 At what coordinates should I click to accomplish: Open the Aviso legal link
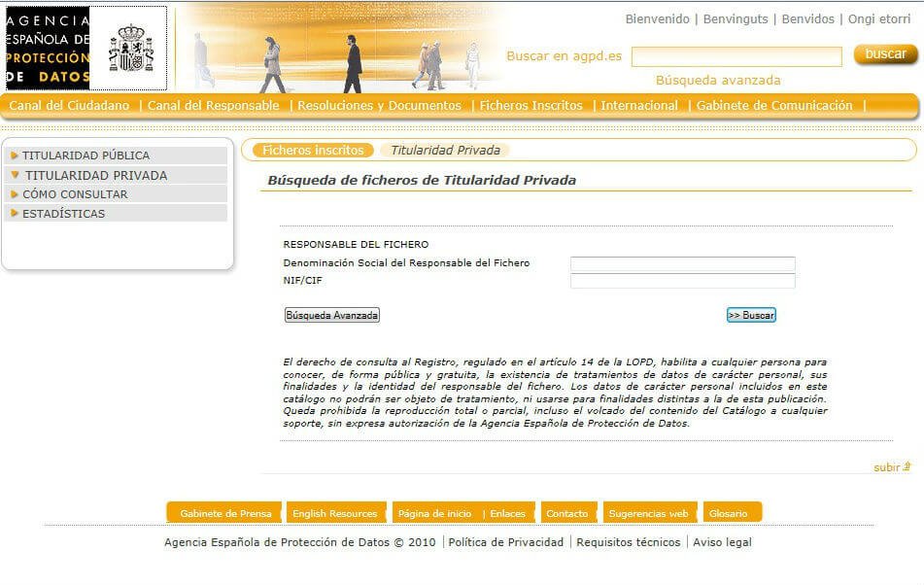click(x=723, y=542)
